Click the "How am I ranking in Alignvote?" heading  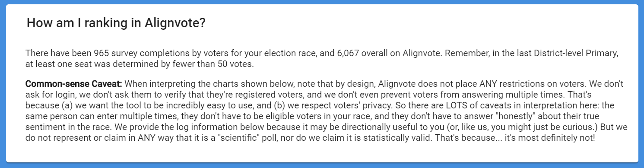(x=116, y=23)
